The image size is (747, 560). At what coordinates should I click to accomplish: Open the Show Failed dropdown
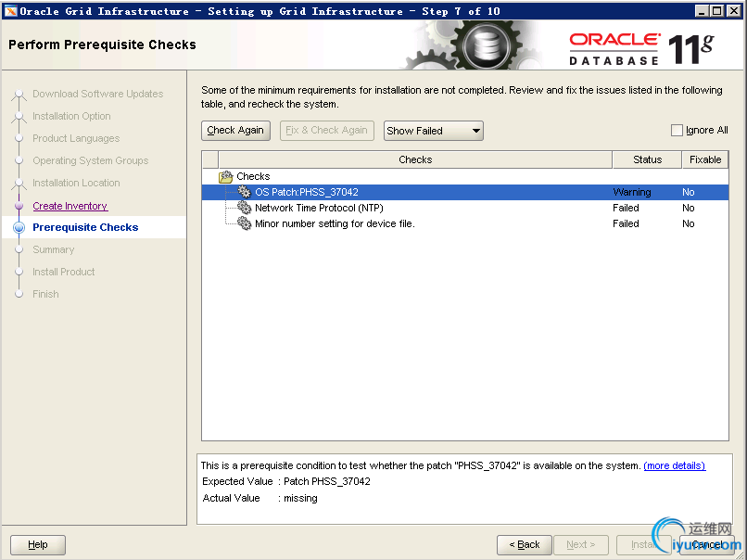(x=434, y=131)
